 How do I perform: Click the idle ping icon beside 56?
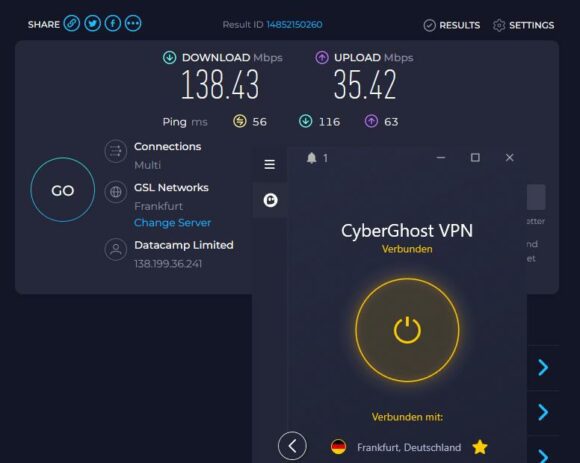[240, 121]
